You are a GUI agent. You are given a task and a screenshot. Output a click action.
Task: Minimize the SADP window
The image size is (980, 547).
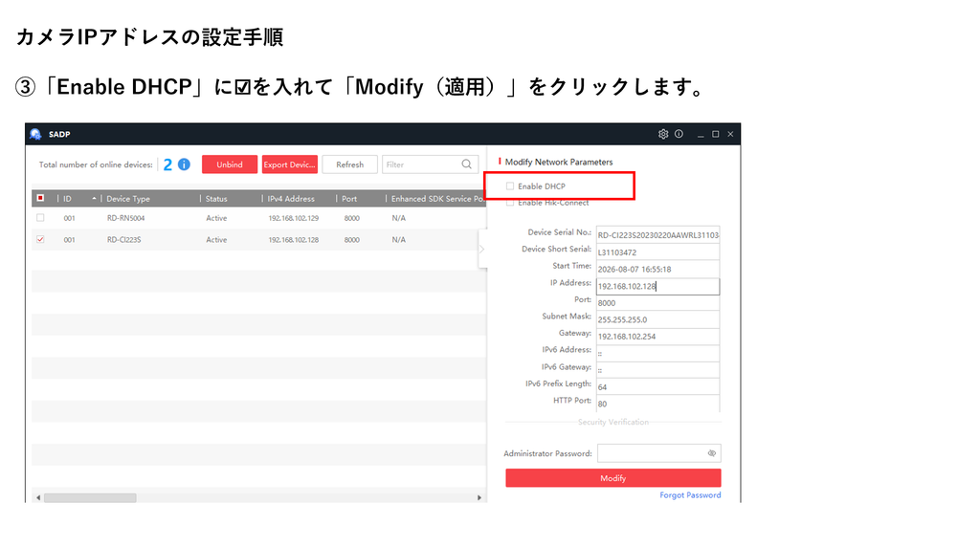[701, 134]
